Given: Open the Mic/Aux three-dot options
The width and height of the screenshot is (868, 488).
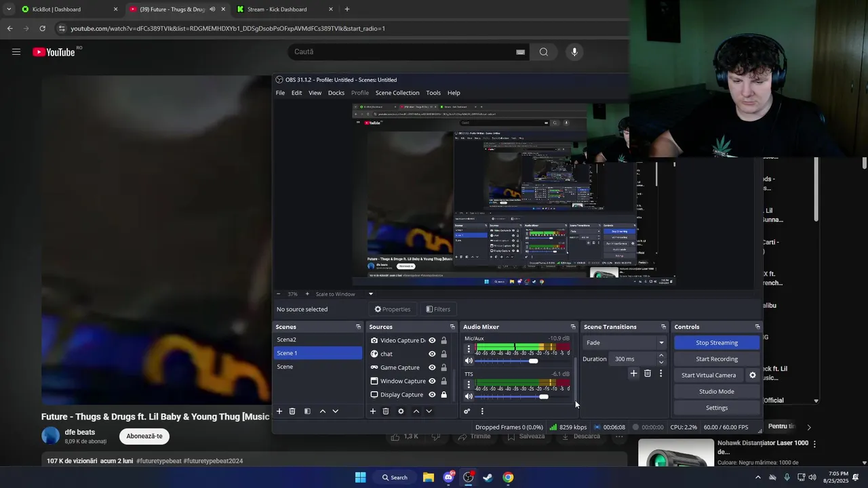Looking at the screenshot, I should (x=469, y=349).
